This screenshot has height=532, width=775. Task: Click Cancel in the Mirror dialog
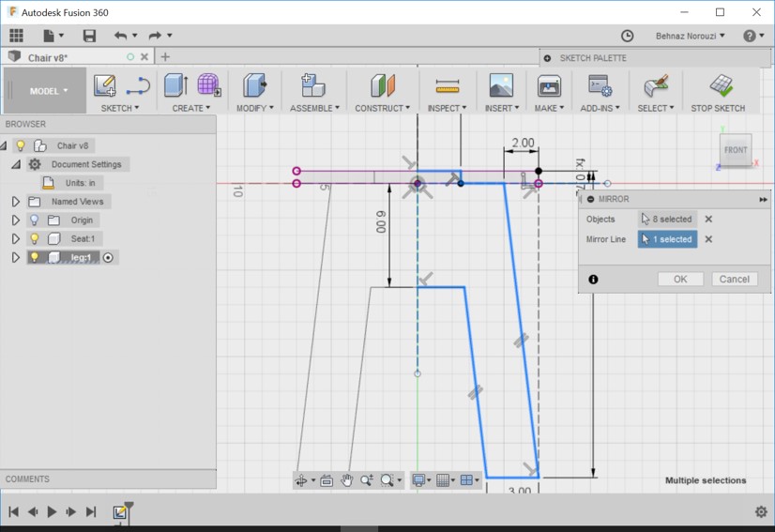734,280
